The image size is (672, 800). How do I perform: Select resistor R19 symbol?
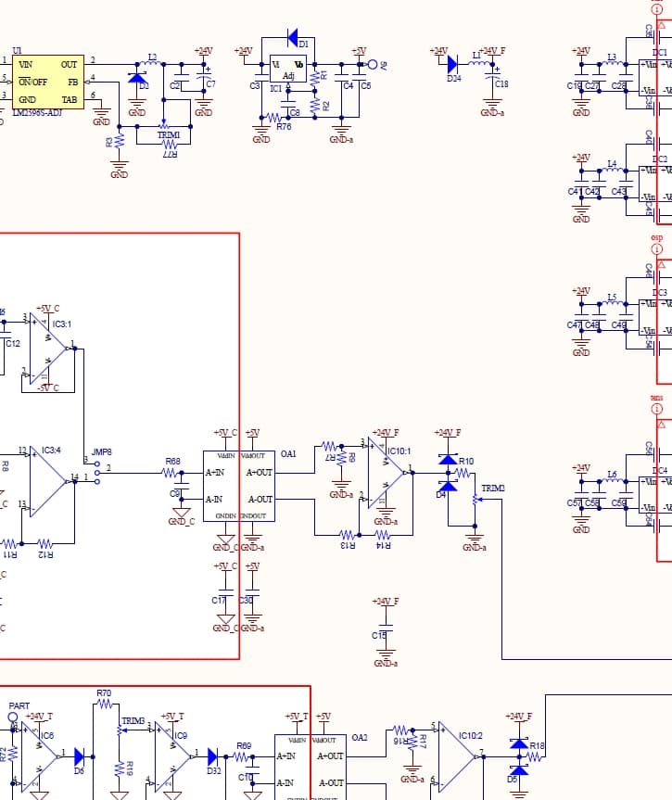point(119,769)
